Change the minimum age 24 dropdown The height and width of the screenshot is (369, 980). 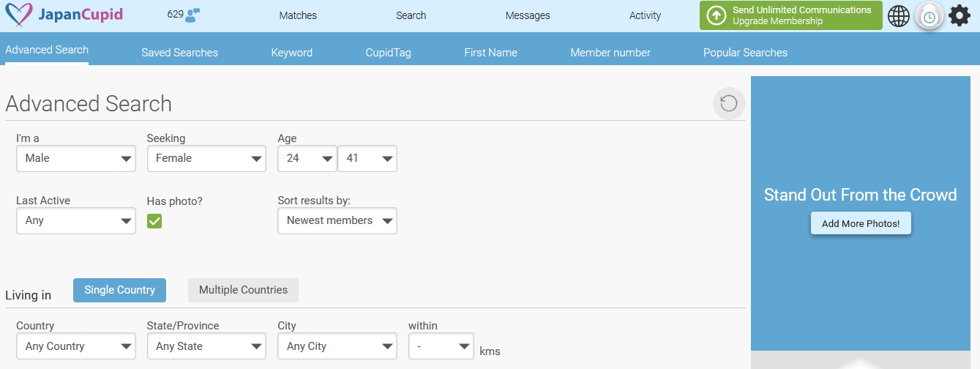tap(307, 158)
